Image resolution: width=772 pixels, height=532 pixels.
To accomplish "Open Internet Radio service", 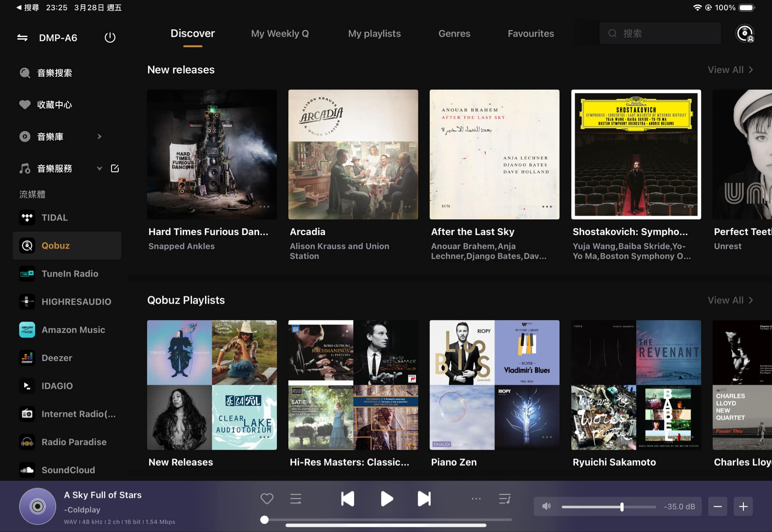I will click(67, 414).
